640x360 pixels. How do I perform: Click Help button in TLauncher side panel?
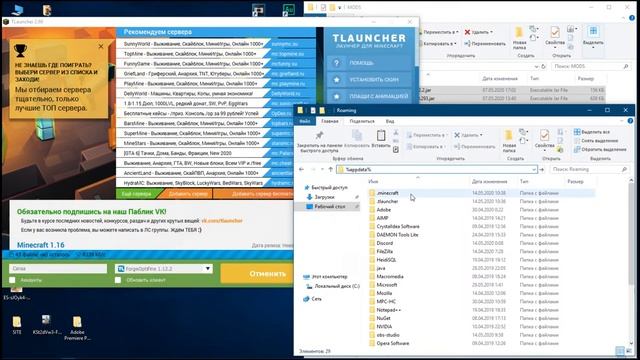[x=369, y=63]
